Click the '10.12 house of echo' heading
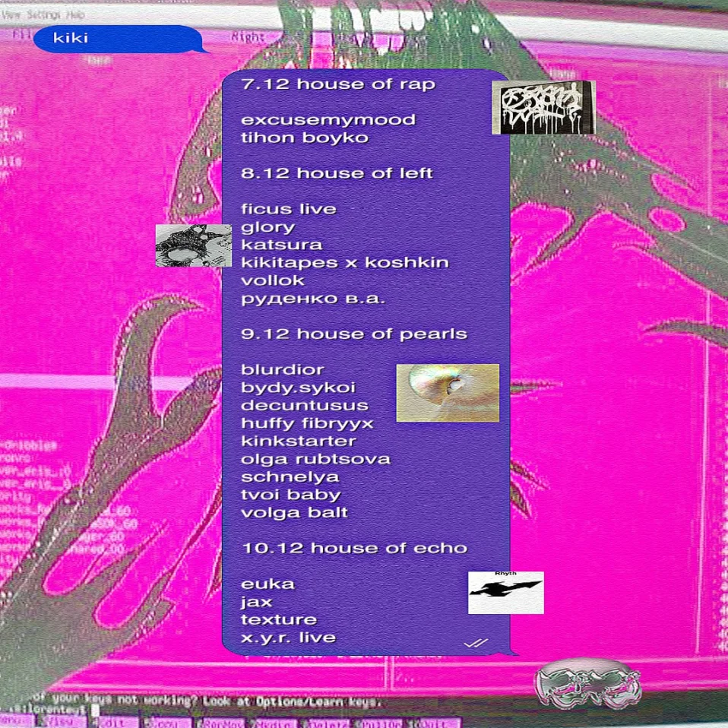728x728 pixels. tap(353, 548)
